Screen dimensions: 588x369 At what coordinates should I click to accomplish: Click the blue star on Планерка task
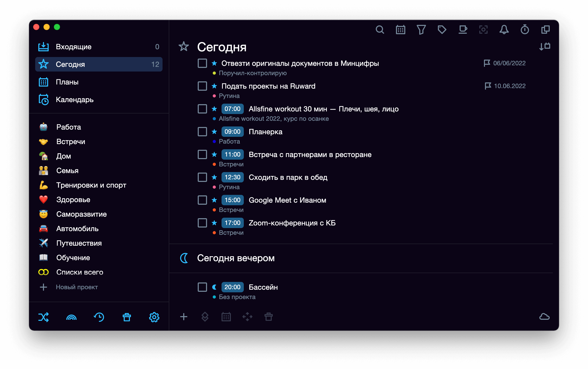(x=214, y=132)
